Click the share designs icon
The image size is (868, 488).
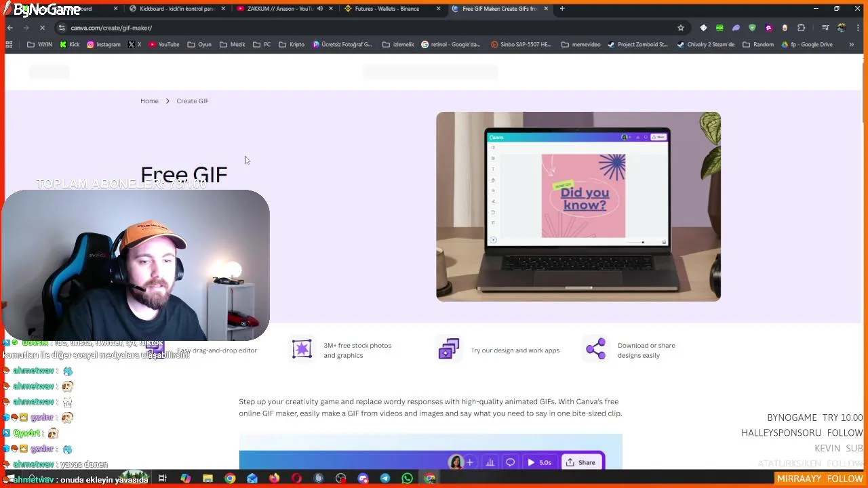596,349
